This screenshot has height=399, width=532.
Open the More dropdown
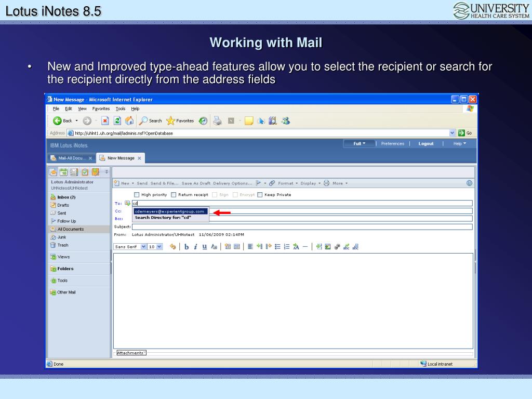point(340,183)
